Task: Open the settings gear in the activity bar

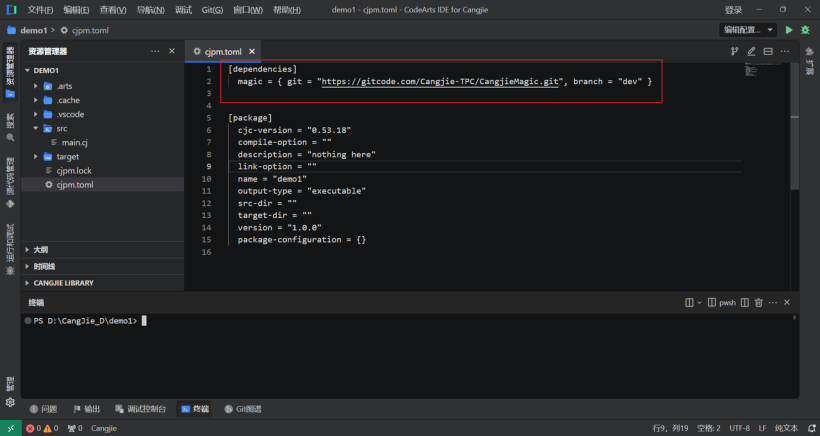Action: pos(10,402)
